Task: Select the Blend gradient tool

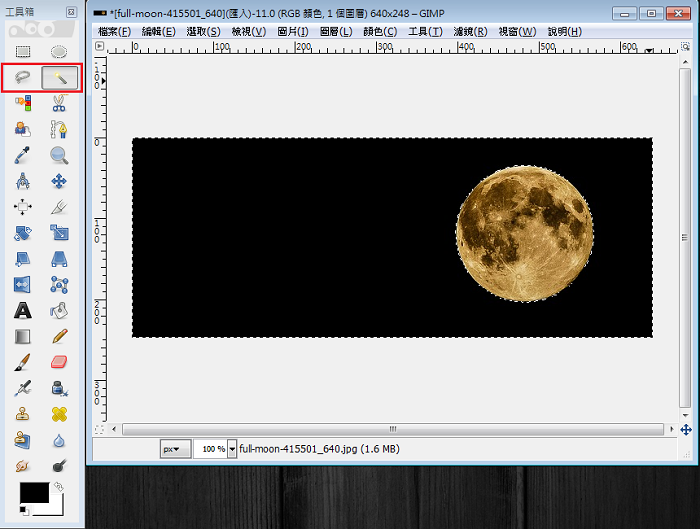Action: point(23,337)
